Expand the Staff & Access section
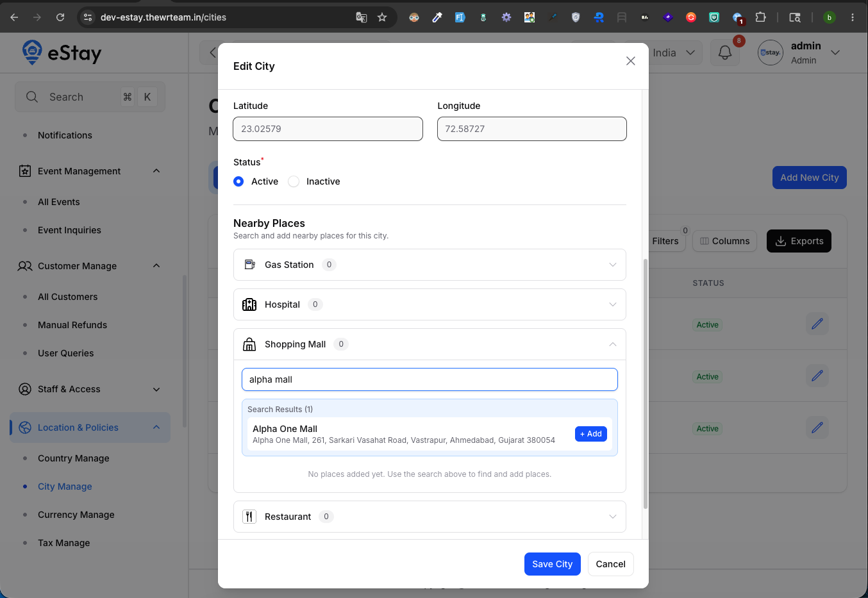This screenshot has height=598, width=868. (156, 389)
